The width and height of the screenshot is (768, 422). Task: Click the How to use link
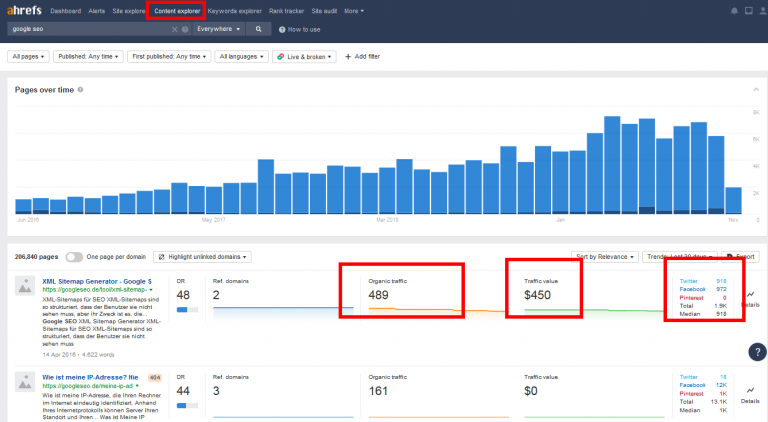pos(299,30)
